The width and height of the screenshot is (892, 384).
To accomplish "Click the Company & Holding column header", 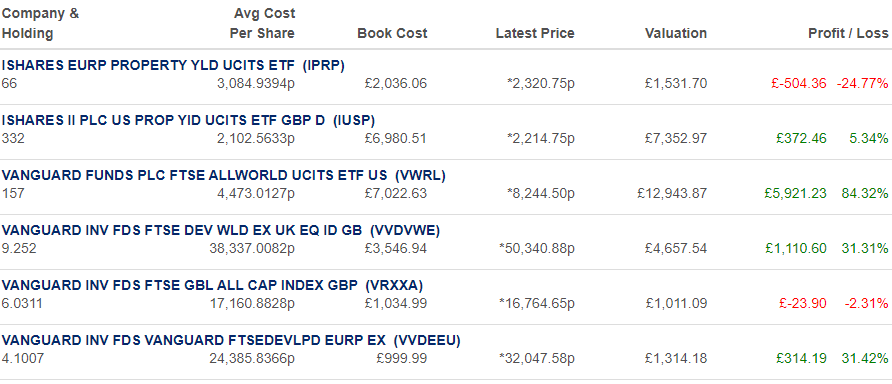I will (x=40, y=23).
